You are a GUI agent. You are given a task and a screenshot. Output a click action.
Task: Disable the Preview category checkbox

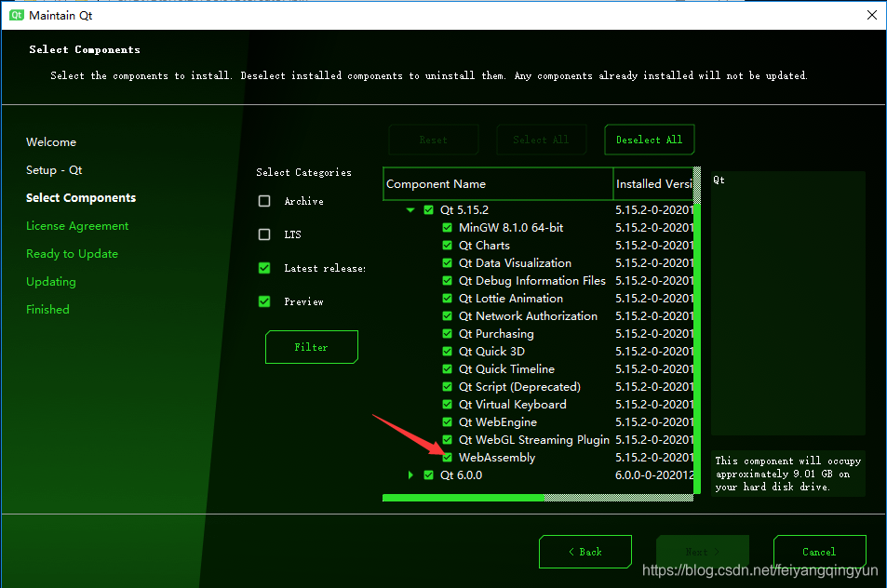coord(264,301)
